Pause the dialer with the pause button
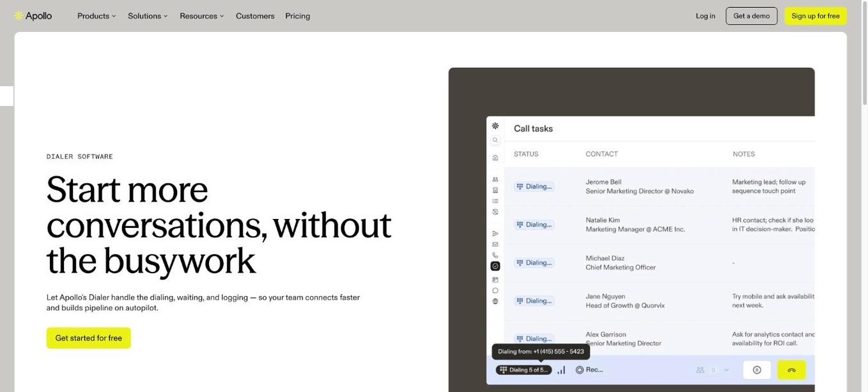Screen dimensions: 868x392 757,370
